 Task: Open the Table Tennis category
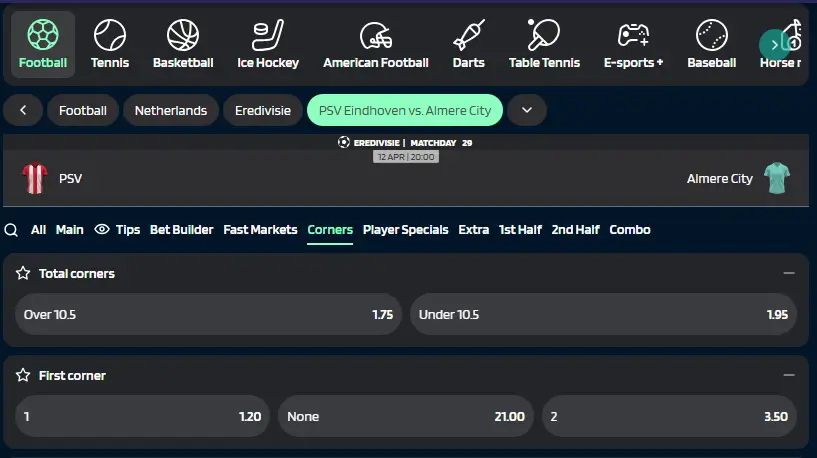pos(544,44)
